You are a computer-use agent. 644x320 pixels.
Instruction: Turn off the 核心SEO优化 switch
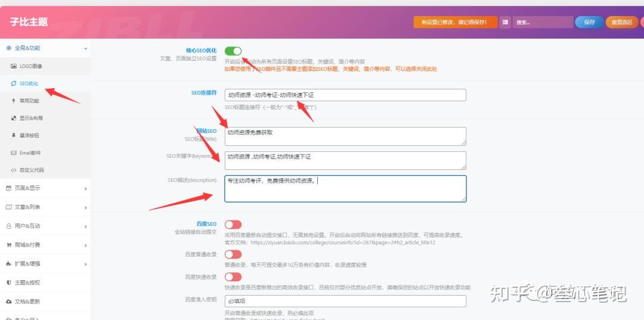[233, 51]
